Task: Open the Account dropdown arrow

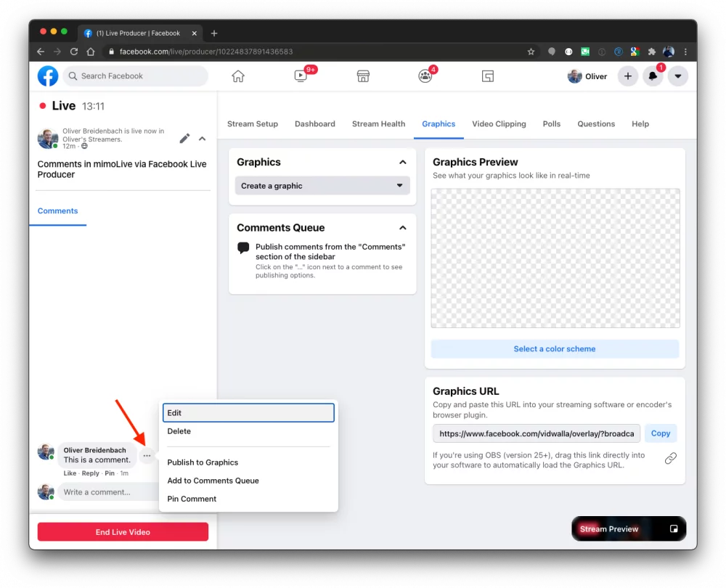Action: coord(678,76)
